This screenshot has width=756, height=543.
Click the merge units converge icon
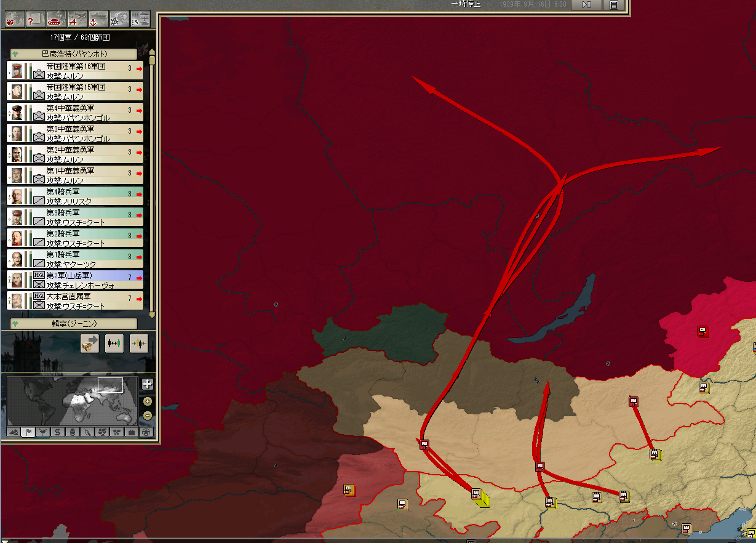(139, 344)
